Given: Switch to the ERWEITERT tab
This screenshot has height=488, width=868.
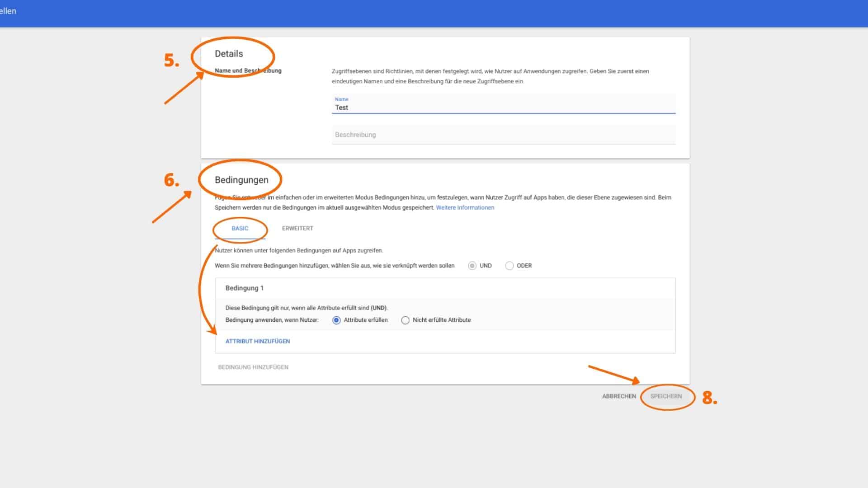Looking at the screenshot, I should pyautogui.click(x=297, y=229).
